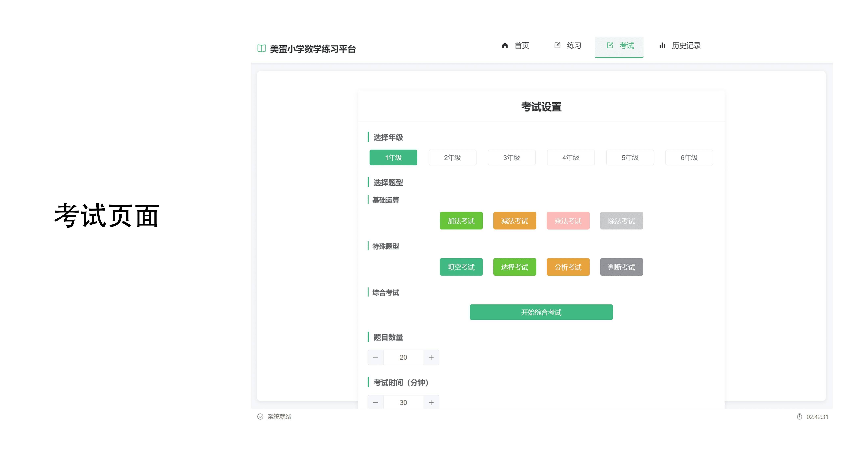
Task: Click the history bar chart icon
Action: click(663, 46)
